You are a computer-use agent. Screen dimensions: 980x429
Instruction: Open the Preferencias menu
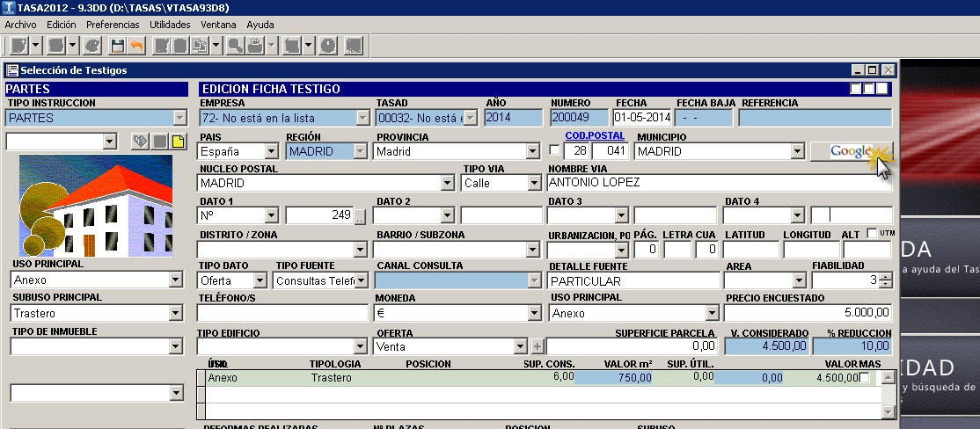113,25
